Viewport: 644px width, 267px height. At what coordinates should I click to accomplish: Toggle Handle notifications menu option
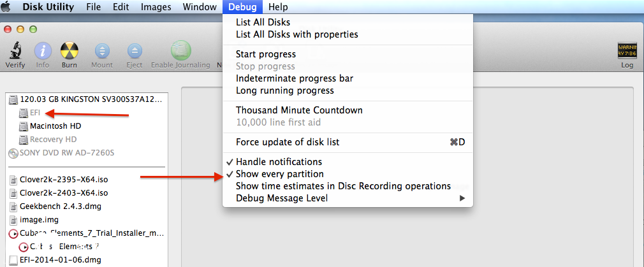(279, 162)
